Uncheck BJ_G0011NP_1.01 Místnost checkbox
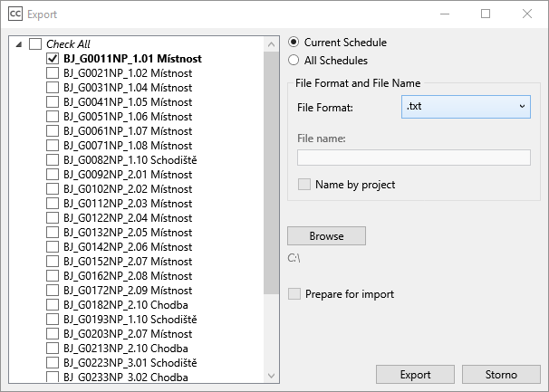 pyautogui.click(x=53, y=59)
